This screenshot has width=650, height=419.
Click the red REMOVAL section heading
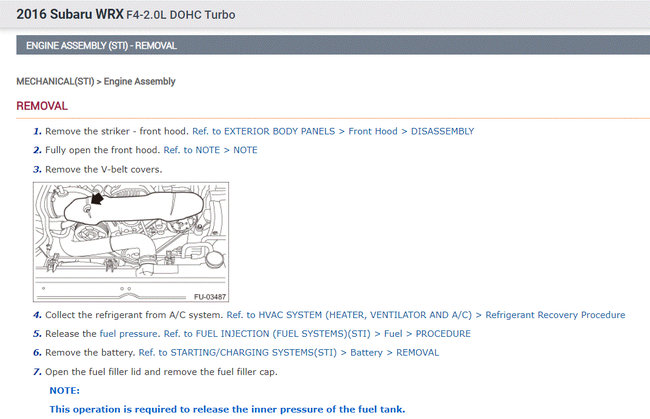coord(42,106)
